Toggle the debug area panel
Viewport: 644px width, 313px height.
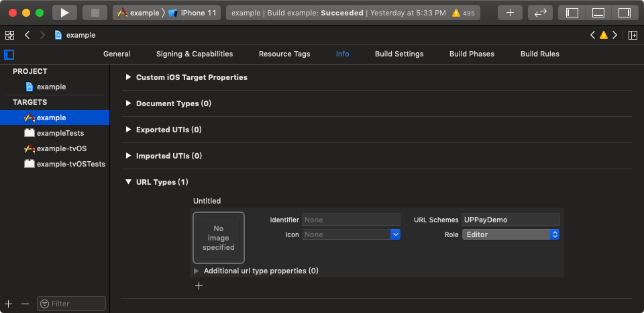pos(598,13)
